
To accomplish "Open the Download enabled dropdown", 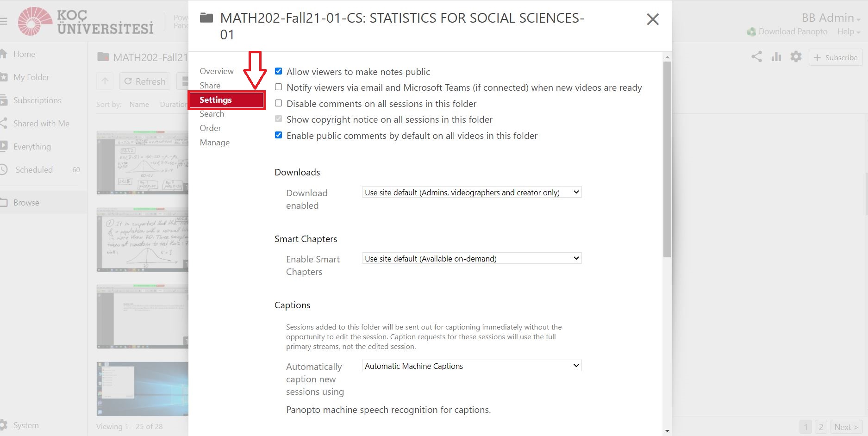I will (x=471, y=192).
